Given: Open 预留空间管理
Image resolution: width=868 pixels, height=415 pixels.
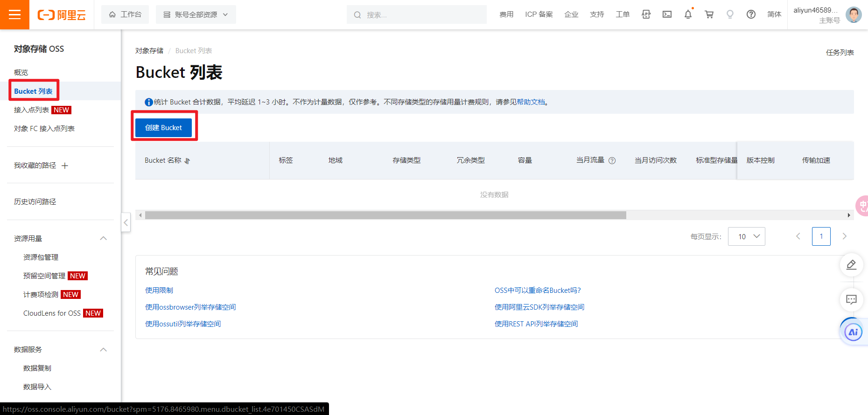Looking at the screenshot, I should coord(44,276).
